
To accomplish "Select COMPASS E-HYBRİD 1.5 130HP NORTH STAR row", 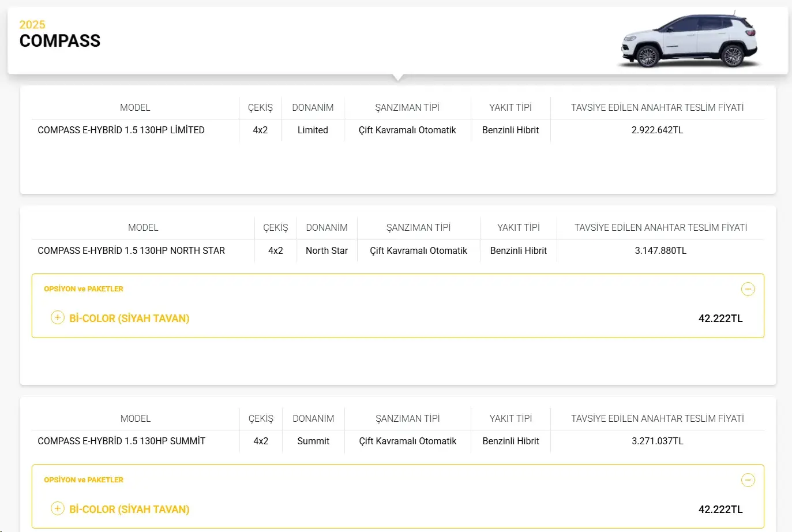I will click(398, 251).
